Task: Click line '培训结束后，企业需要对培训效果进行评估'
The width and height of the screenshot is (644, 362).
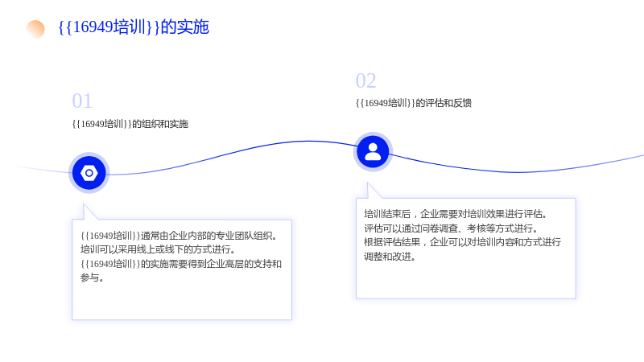Action: 456,214
